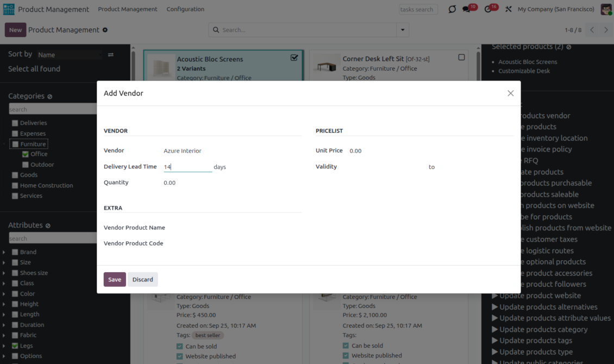Open the Configuration menu
The height and width of the screenshot is (364, 614).
[185, 9]
